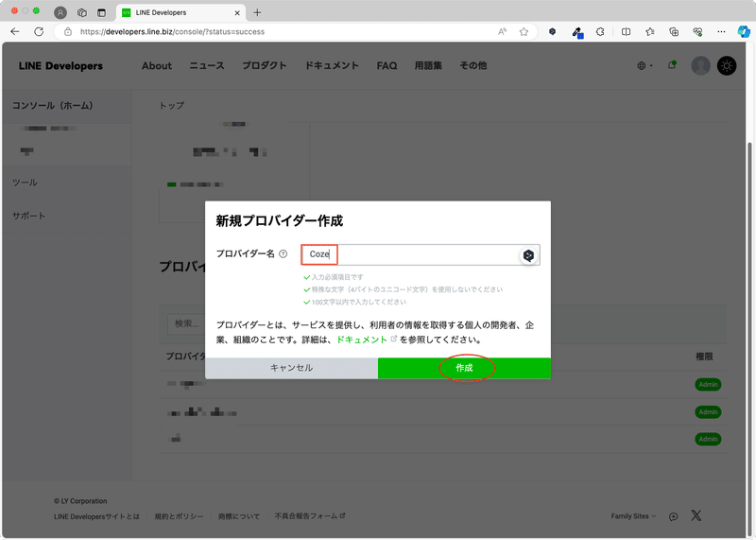Reload the page with refresh icon
Viewport: 756px width, 540px height.
39,32
